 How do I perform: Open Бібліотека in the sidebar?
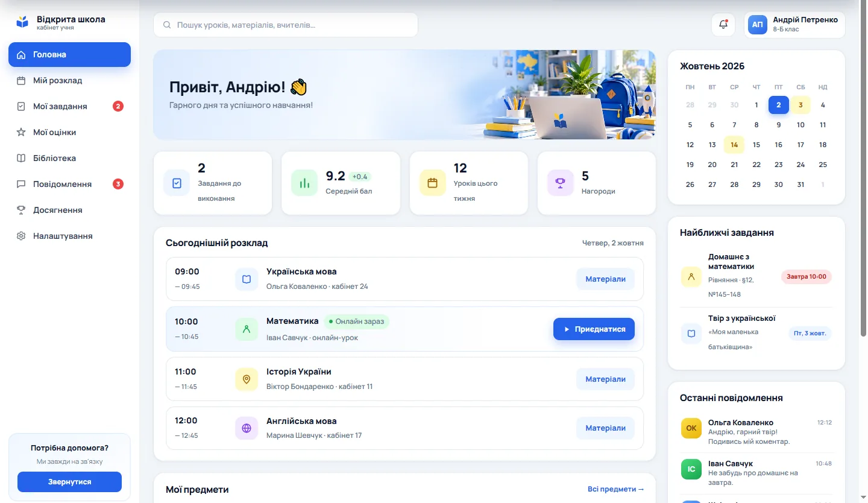(x=69, y=158)
